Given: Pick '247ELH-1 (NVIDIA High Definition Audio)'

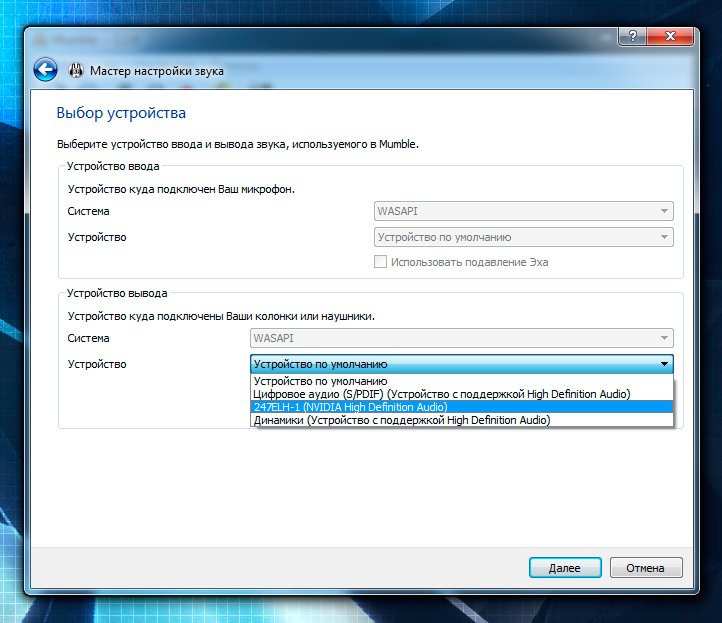Looking at the screenshot, I should (462, 407).
